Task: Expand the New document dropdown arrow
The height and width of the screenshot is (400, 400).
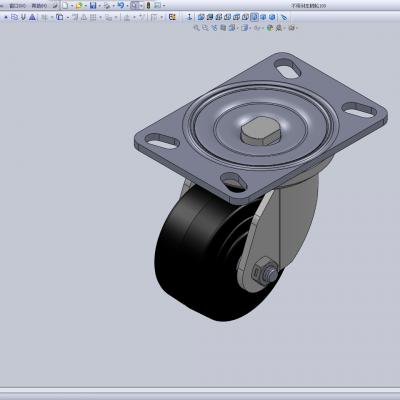Action: pyautogui.click(x=72, y=6)
